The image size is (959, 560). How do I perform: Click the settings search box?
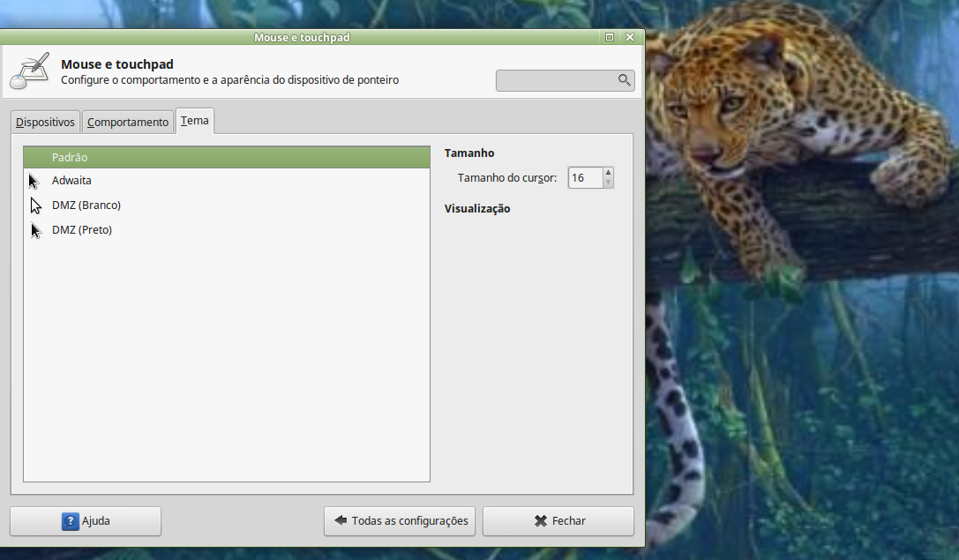pyautogui.click(x=566, y=81)
